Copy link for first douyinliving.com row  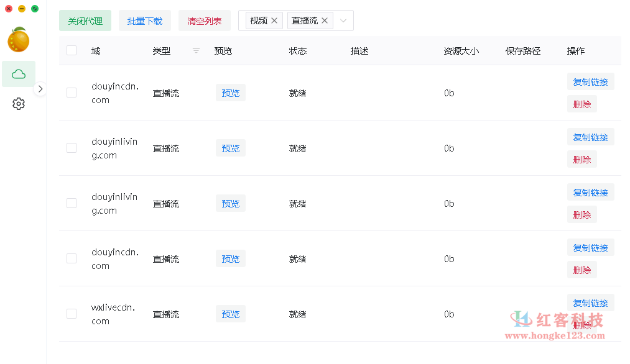click(x=591, y=137)
